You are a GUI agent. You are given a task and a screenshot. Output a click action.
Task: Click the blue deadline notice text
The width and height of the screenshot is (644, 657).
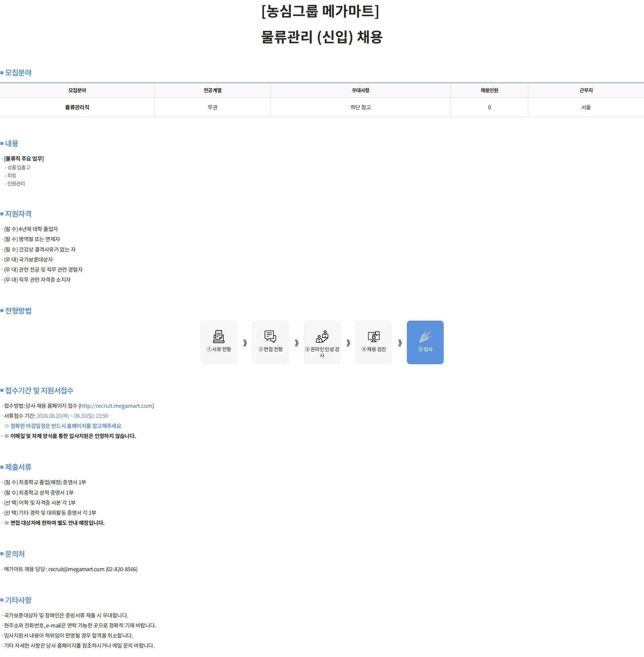click(63, 426)
